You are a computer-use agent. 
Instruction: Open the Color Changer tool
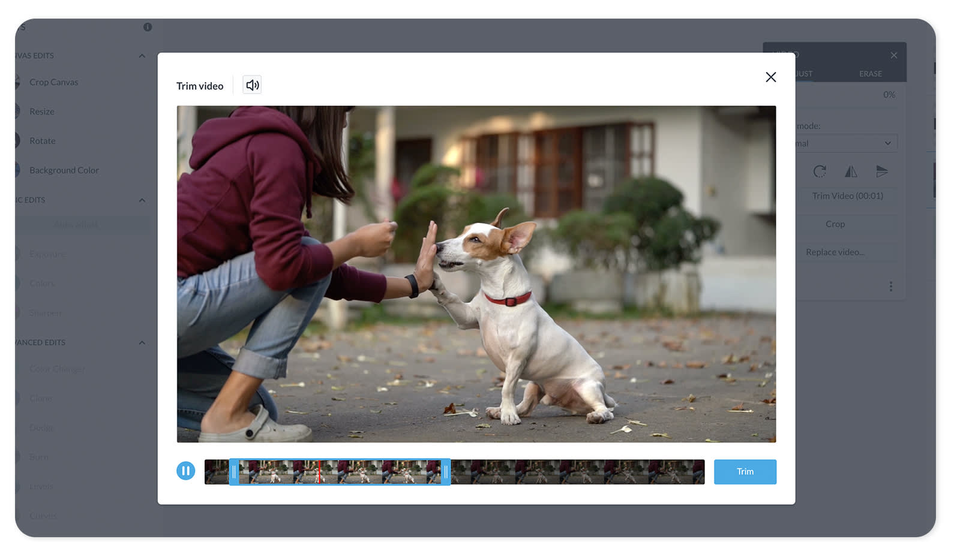pos(58,369)
